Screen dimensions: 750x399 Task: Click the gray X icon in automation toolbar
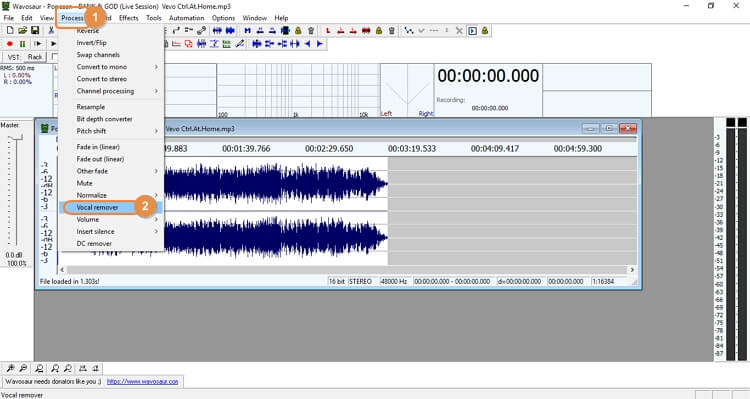459,30
